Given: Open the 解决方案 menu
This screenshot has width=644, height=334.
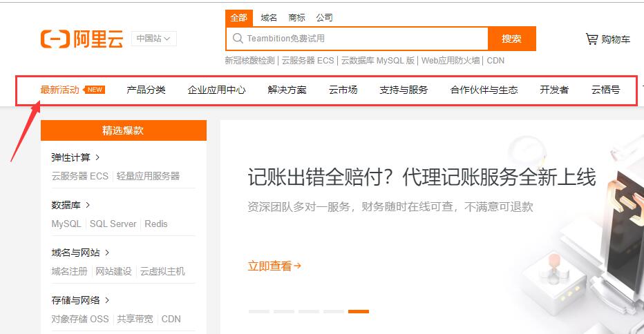Looking at the screenshot, I should 287,90.
